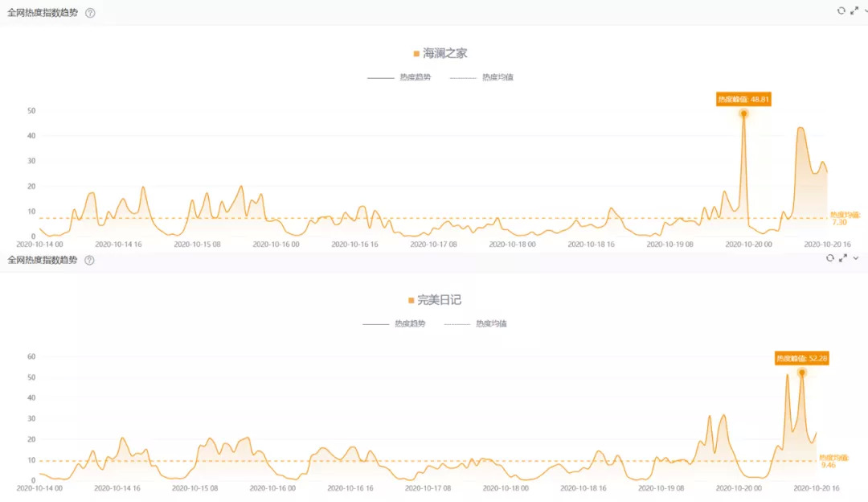
Task: Click the 热度均值 9.46 label
Action: (833, 461)
